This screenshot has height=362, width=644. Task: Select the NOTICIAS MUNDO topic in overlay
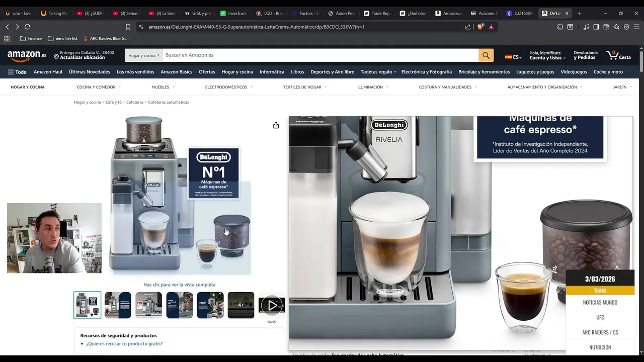tap(600, 303)
